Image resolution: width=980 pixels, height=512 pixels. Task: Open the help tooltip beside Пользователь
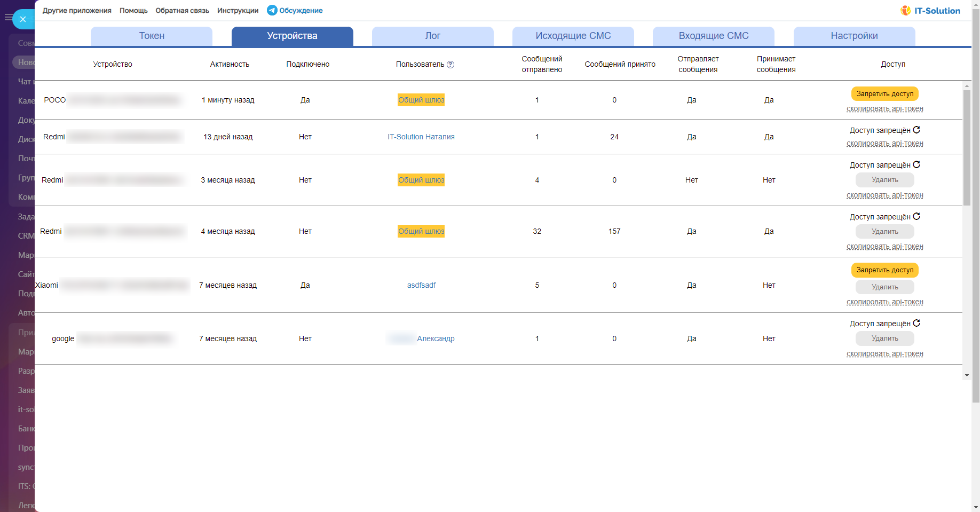[451, 65]
